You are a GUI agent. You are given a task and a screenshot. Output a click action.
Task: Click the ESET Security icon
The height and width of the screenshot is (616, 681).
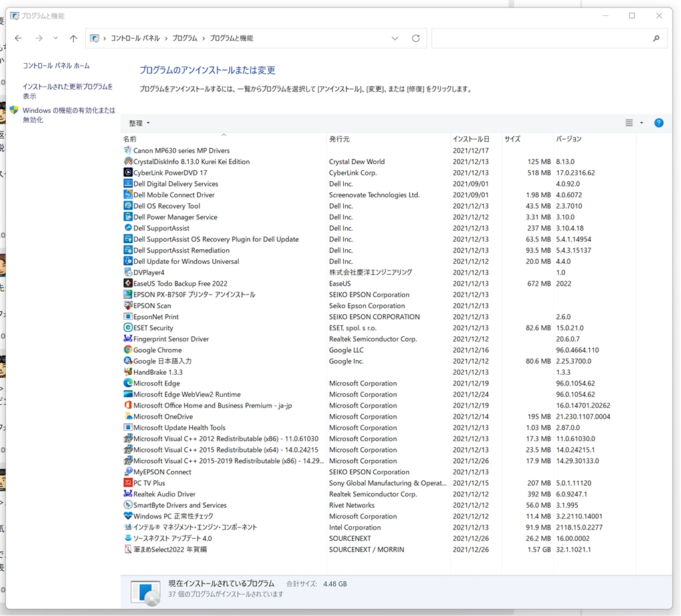point(128,328)
